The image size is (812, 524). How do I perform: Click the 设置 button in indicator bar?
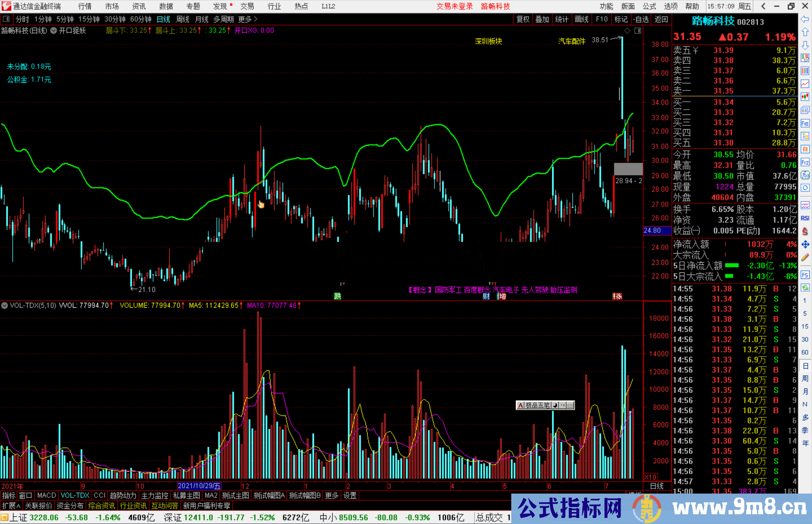pyautogui.click(x=350, y=495)
